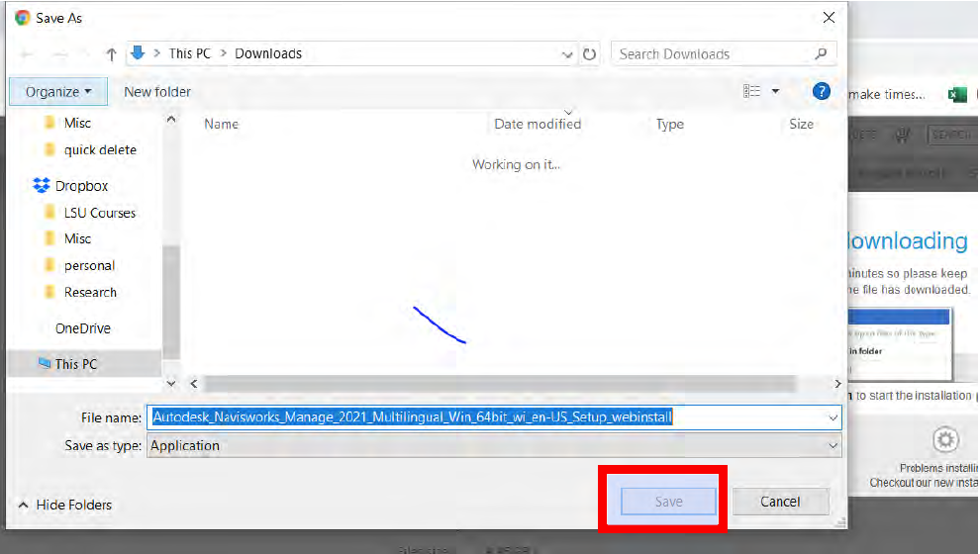Image resolution: width=980 pixels, height=554 pixels.
Task: Collapse the pane with Hide Folders
Action: tap(64, 505)
